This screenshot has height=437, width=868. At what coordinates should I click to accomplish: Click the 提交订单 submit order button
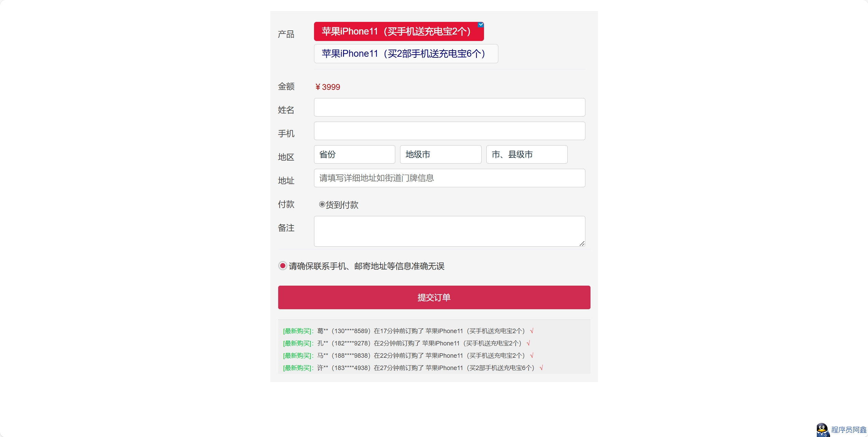click(x=434, y=298)
